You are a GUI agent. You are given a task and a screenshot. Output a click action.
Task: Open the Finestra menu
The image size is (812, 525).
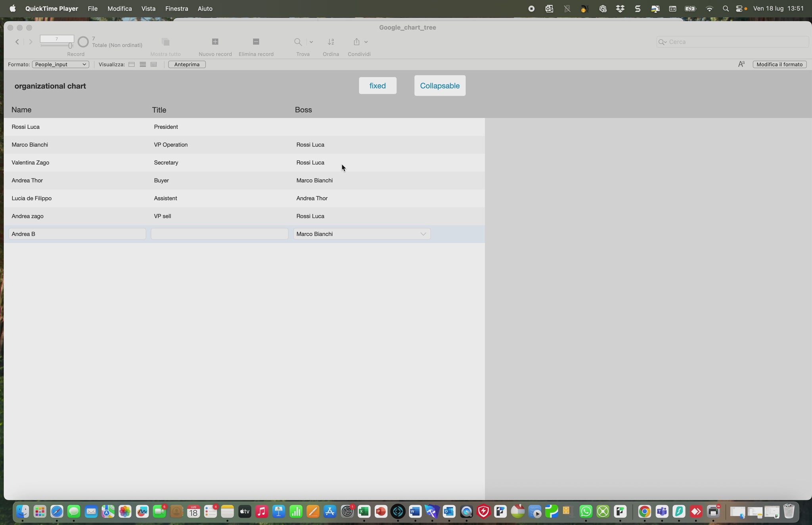(x=176, y=8)
